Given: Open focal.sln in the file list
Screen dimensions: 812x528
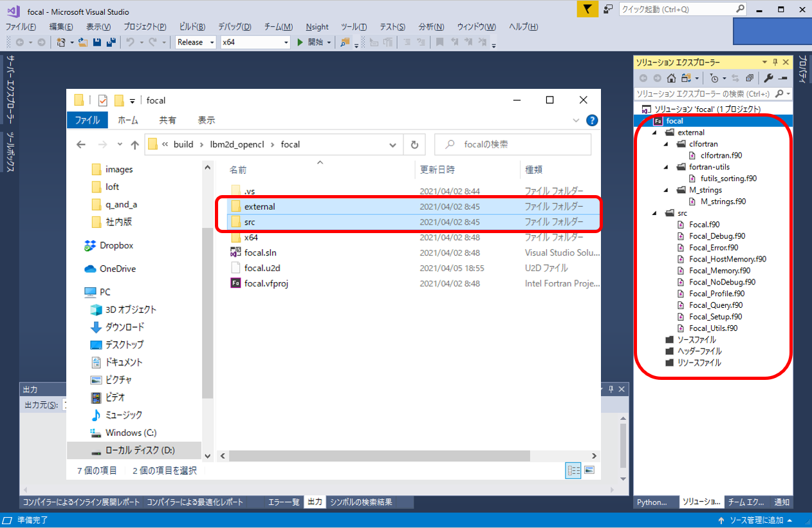Looking at the screenshot, I should (260, 252).
